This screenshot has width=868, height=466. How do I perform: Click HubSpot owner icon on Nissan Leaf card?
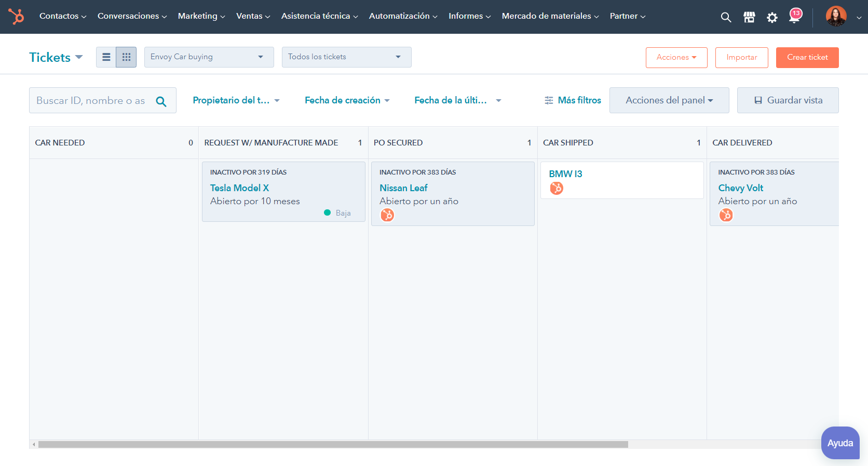387,215
